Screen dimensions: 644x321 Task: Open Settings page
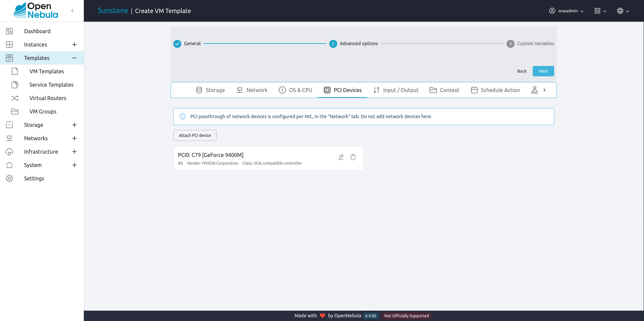(34, 178)
